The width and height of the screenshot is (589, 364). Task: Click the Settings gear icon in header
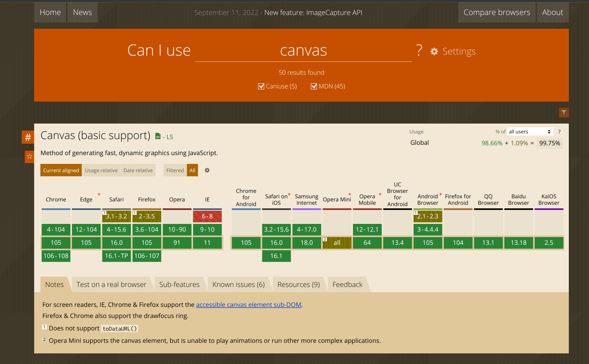coord(434,51)
